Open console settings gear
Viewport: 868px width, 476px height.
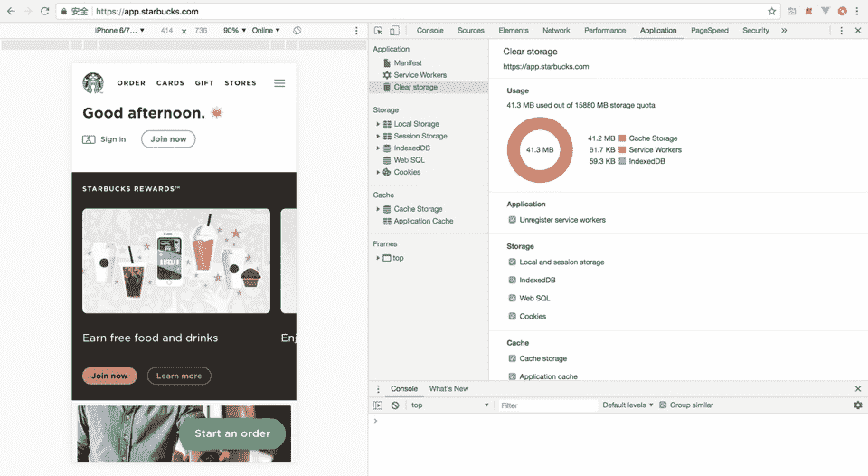[x=858, y=405]
